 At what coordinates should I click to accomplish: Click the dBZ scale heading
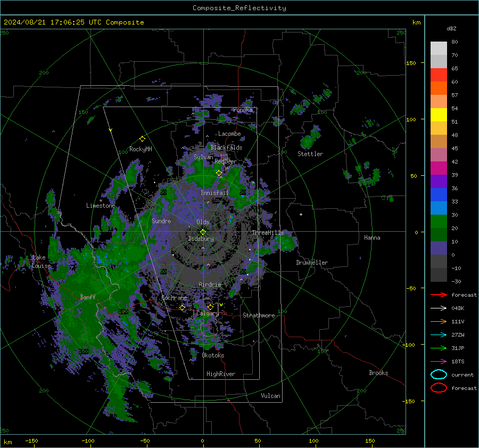point(451,28)
